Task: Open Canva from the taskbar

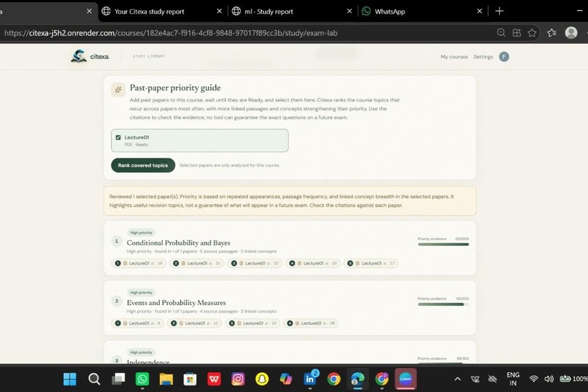Action: click(x=406, y=380)
